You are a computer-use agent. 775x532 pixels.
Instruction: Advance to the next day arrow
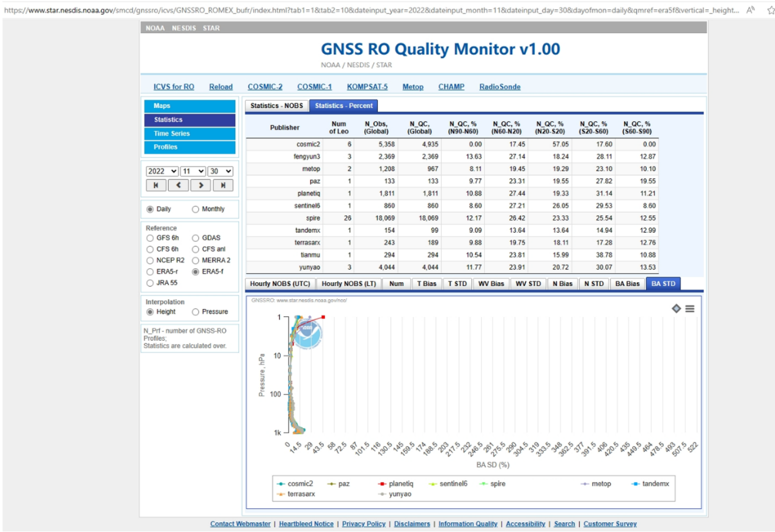click(200, 185)
